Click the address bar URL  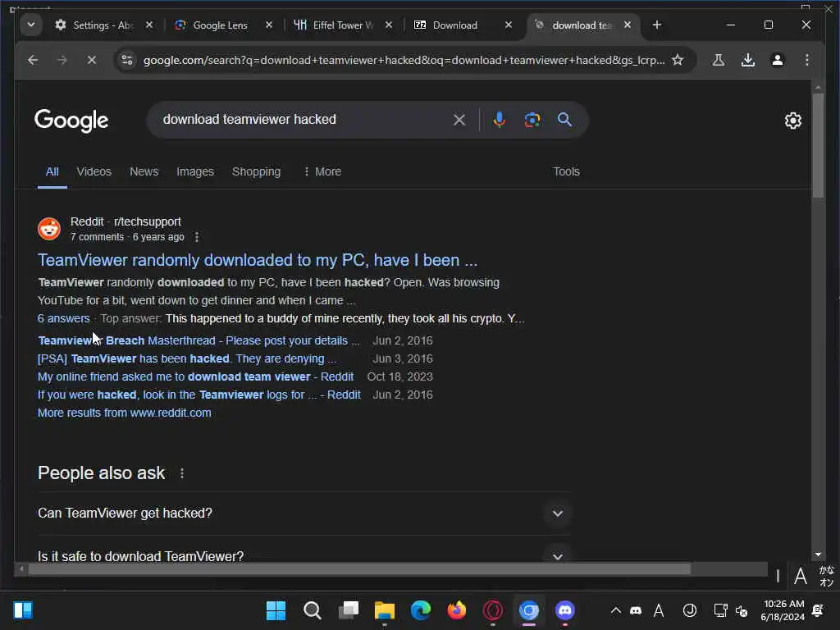tap(404, 60)
